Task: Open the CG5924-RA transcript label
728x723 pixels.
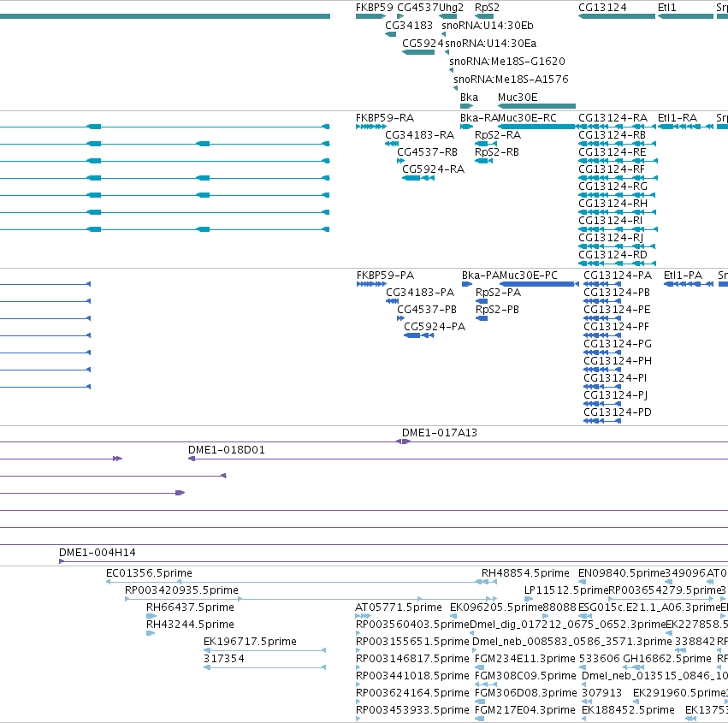Action: [433, 169]
